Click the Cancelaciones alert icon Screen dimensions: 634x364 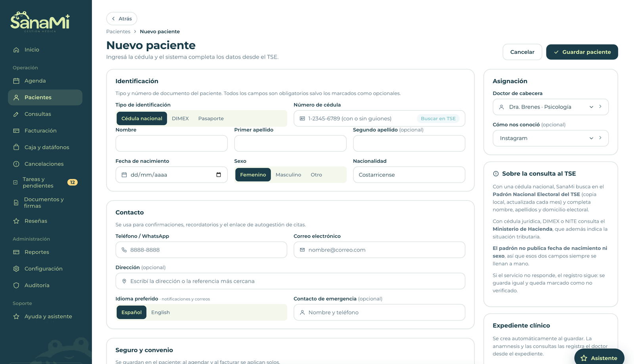click(x=16, y=164)
